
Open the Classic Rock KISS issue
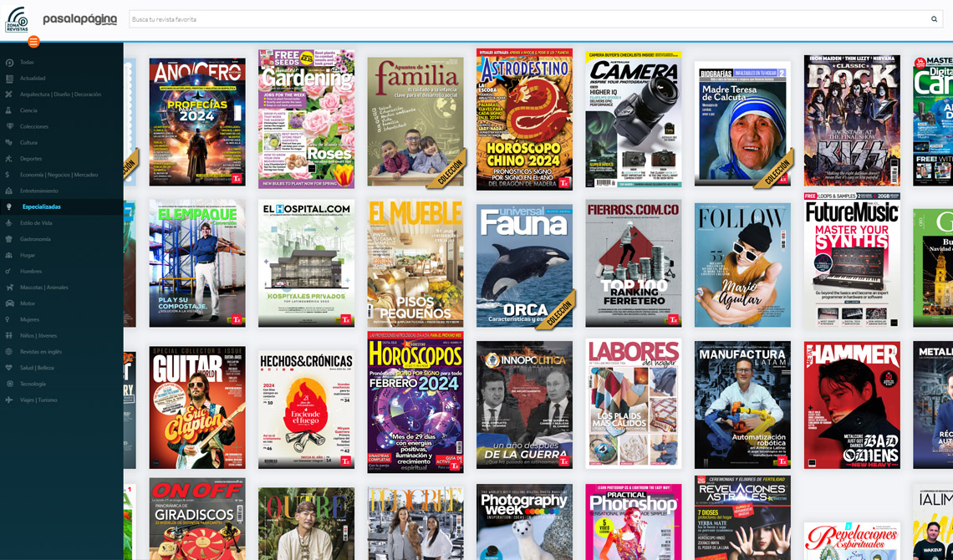pyautogui.click(x=852, y=120)
